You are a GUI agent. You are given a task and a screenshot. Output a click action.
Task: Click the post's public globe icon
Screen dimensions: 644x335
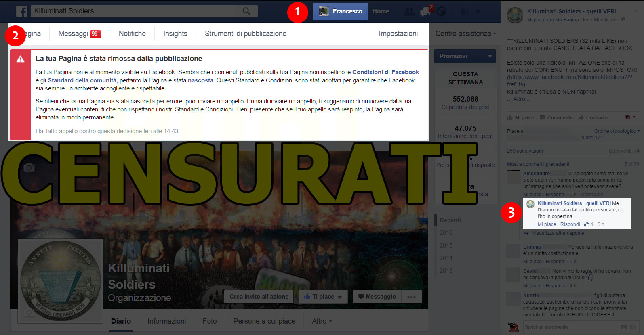pyautogui.click(x=623, y=19)
